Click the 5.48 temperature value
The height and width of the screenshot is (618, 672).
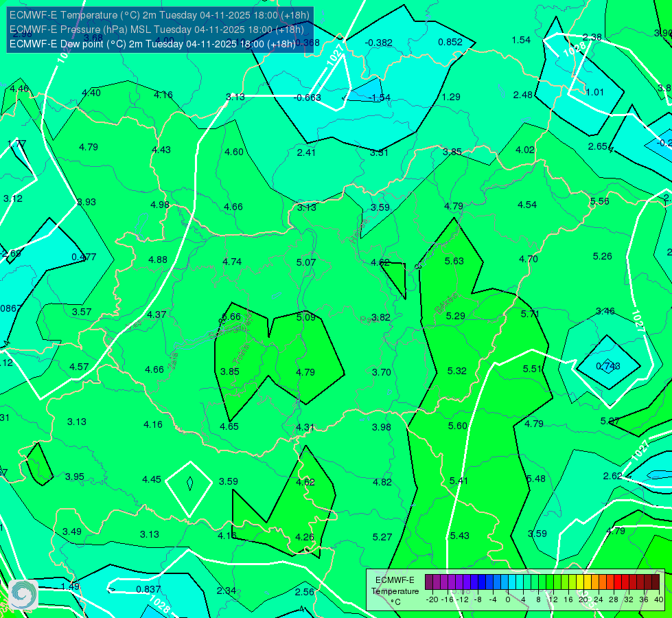pos(535,479)
